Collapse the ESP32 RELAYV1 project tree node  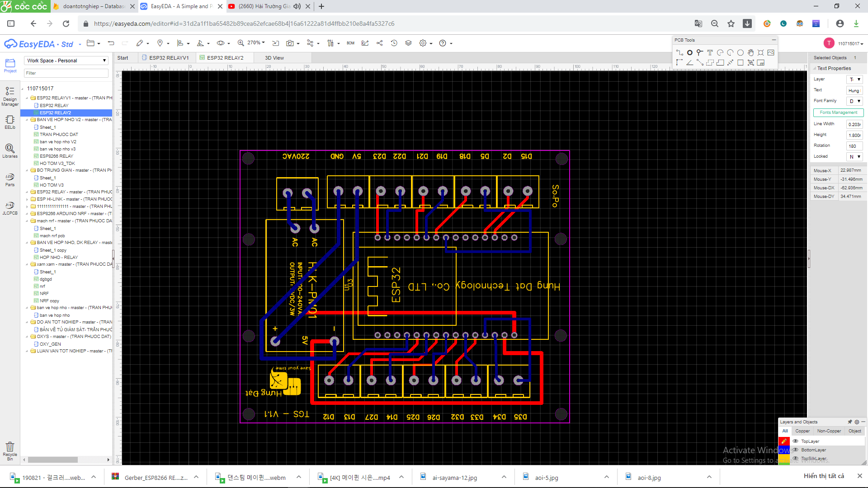(x=27, y=98)
